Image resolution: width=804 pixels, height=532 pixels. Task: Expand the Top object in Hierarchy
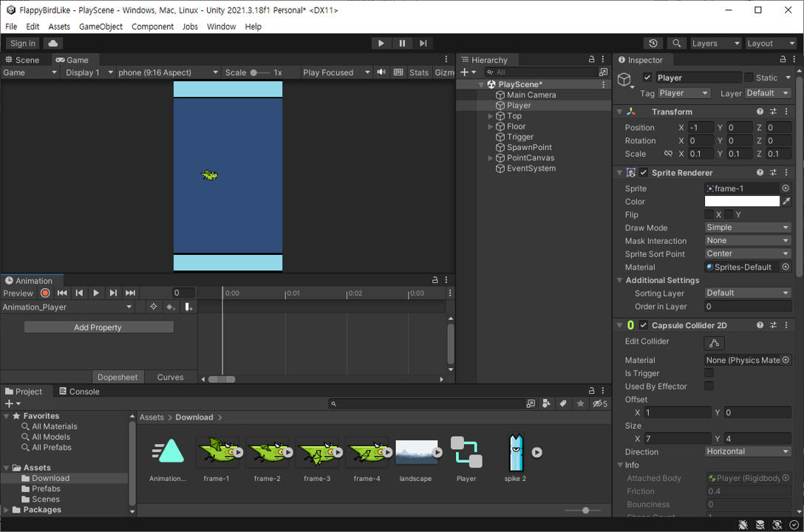[x=490, y=116]
